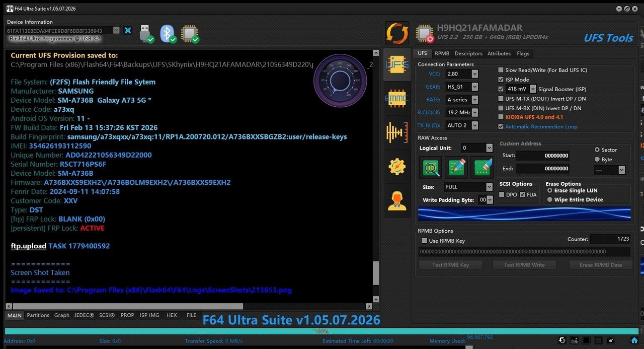Check KIOXIA UFS 4.0 and 4.1
The width and height of the screenshot is (644, 349).
click(x=501, y=117)
